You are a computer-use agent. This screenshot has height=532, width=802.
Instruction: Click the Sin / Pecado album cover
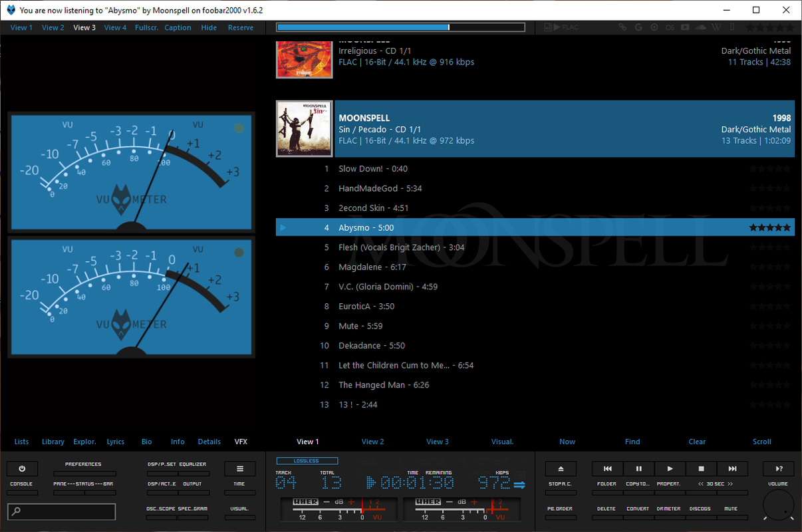click(x=305, y=129)
